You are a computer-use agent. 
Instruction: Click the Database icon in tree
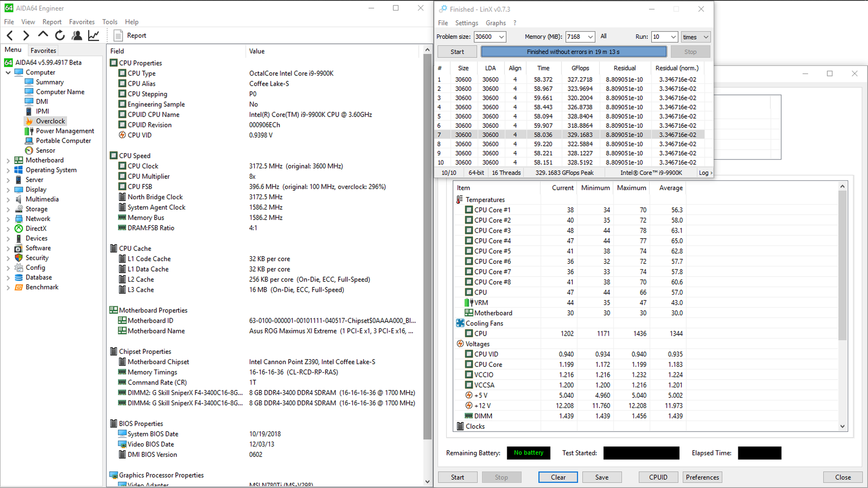tap(19, 277)
